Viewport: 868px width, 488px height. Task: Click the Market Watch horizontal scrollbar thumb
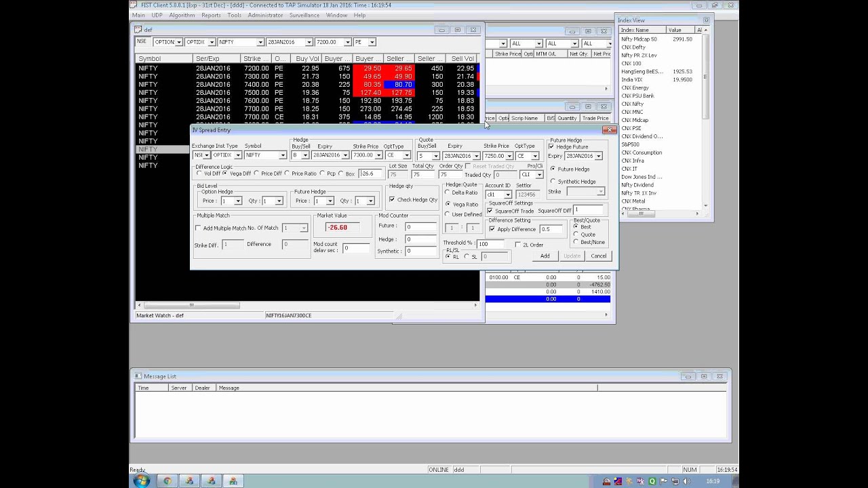(191, 305)
